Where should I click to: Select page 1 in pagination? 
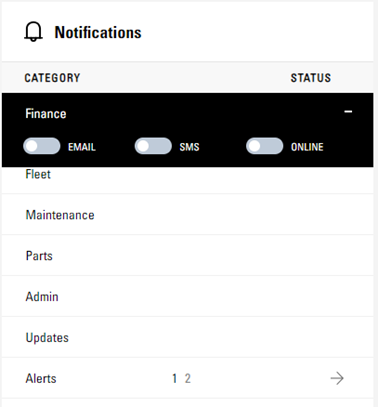174,379
